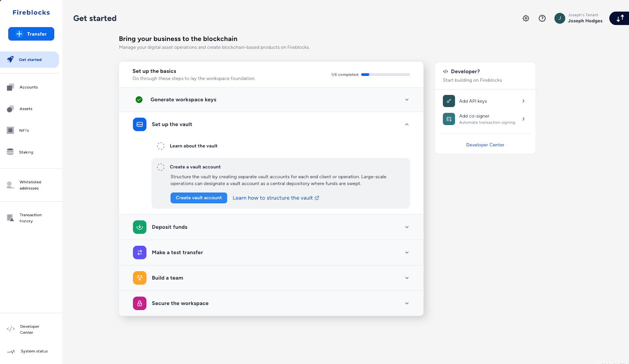This screenshot has width=629, height=364.
Task: Click the Whitelisted addresses icon
Action: point(10,185)
